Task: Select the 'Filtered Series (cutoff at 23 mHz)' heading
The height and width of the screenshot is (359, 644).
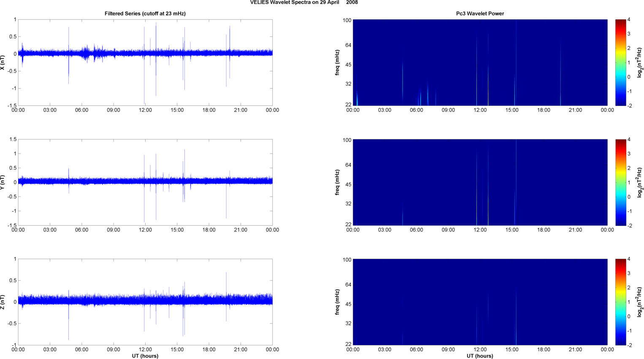Action: tap(145, 13)
